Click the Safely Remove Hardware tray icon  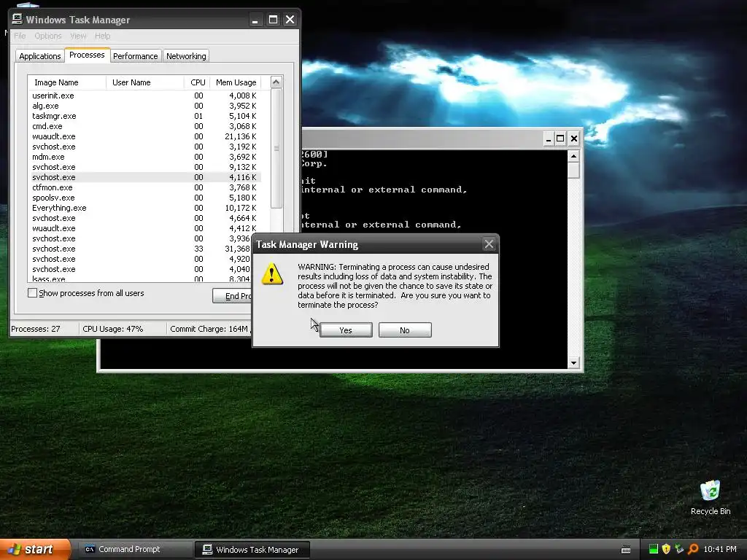[x=679, y=549]
